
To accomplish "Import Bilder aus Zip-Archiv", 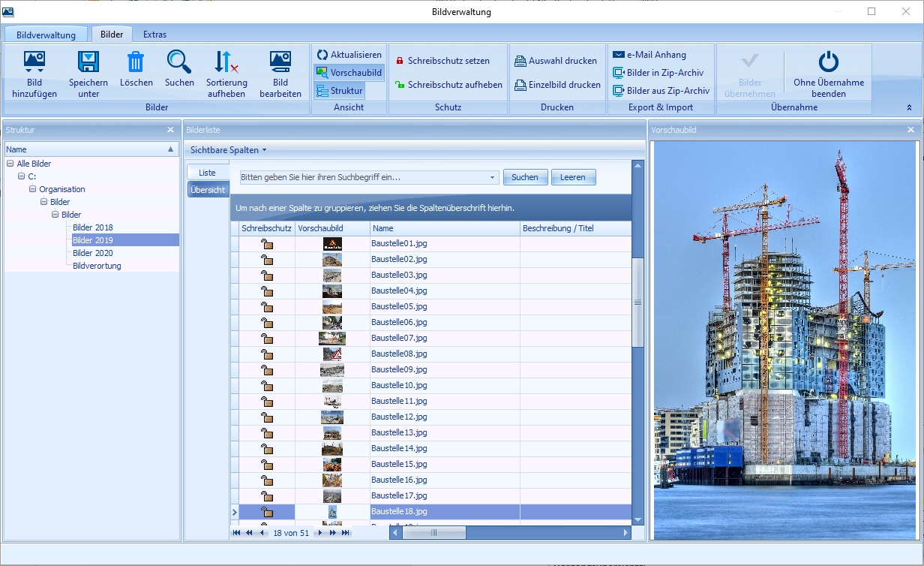I will pyautogui.click(x=661, y=91).
